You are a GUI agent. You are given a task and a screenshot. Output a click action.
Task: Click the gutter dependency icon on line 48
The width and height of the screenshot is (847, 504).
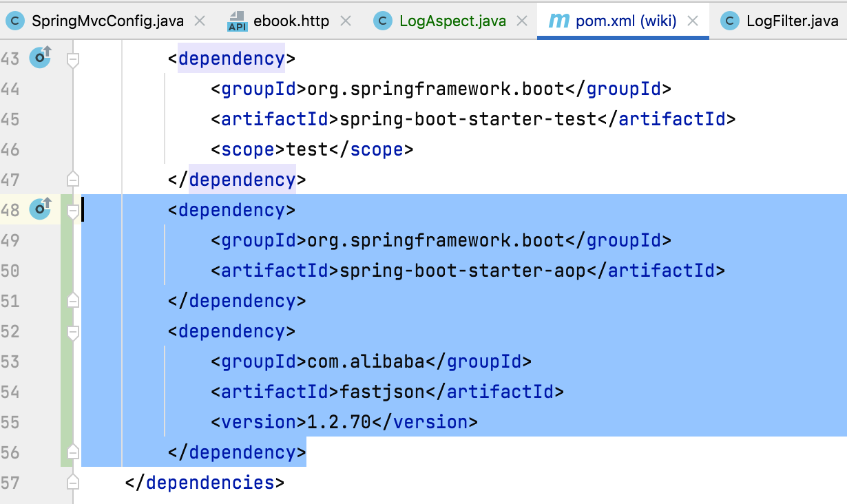tap(41, 209)
